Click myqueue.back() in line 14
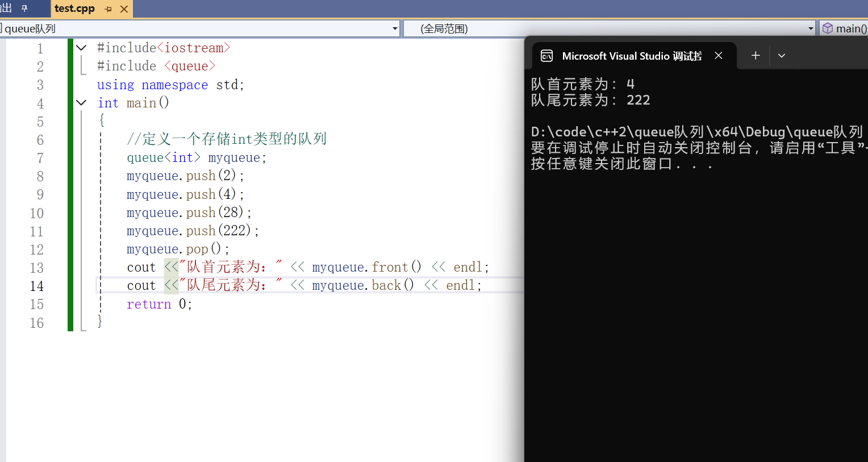868x462 pixels. click(363, 285)
